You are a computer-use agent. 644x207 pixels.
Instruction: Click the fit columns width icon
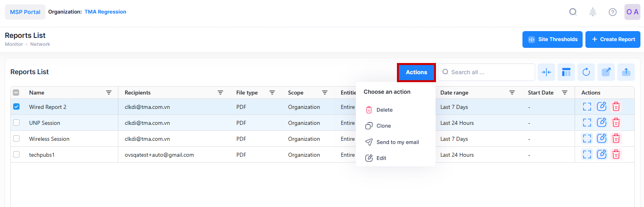click(546, 72)
